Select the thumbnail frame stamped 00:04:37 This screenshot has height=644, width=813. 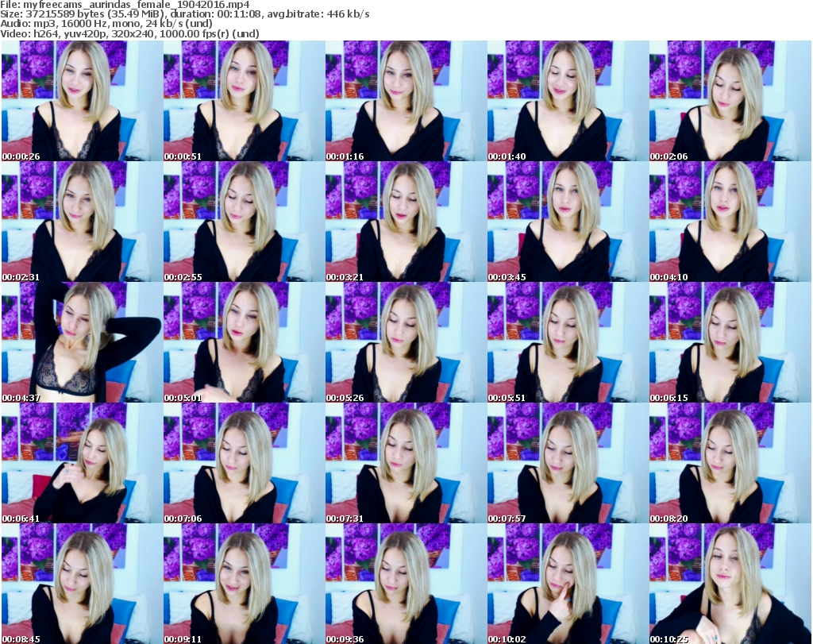[82, 342]
